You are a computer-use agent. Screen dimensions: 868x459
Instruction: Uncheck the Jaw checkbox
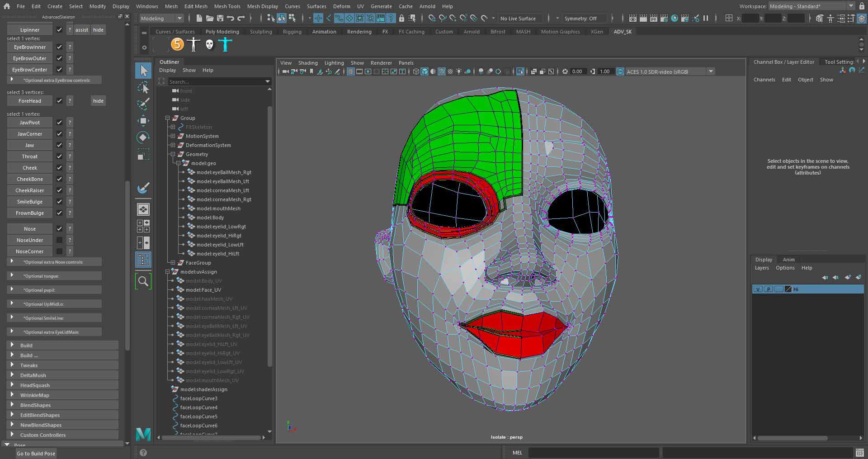coord(59,145)
